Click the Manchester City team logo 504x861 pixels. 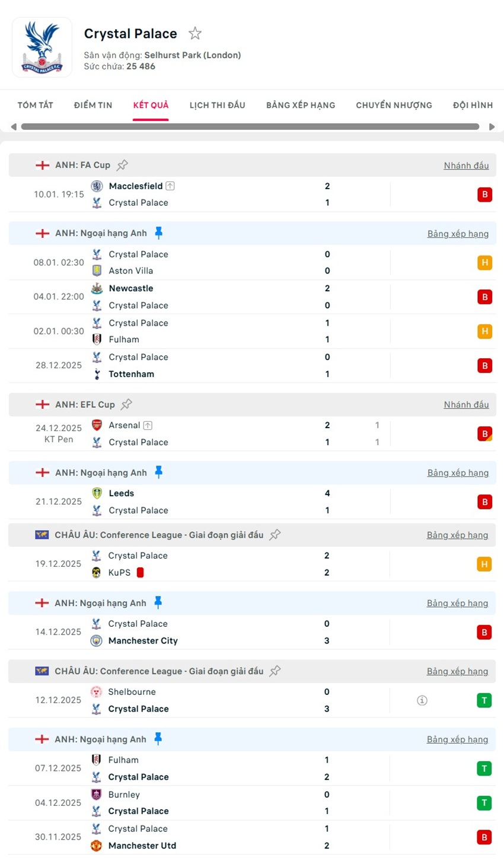click(x=97, y=640)
